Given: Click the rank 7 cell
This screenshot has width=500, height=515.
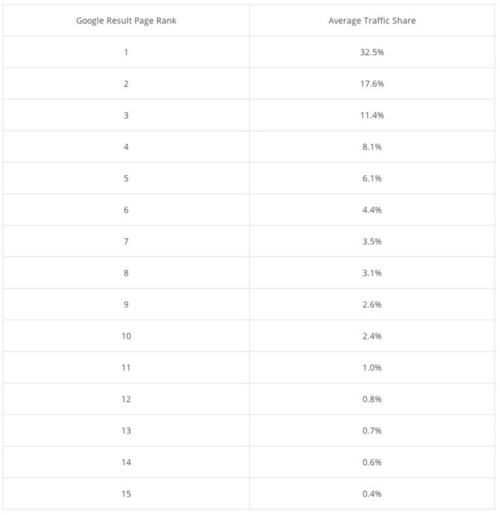Looking at the screenshot, I should pos(126,241).
